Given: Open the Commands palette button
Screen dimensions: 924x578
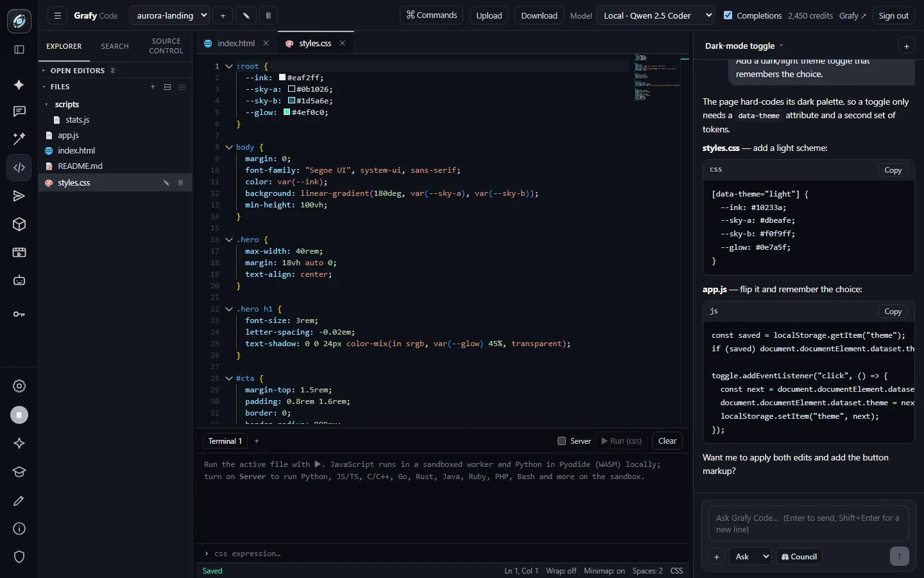Looking at the screenshot, I should pos(432,15).
